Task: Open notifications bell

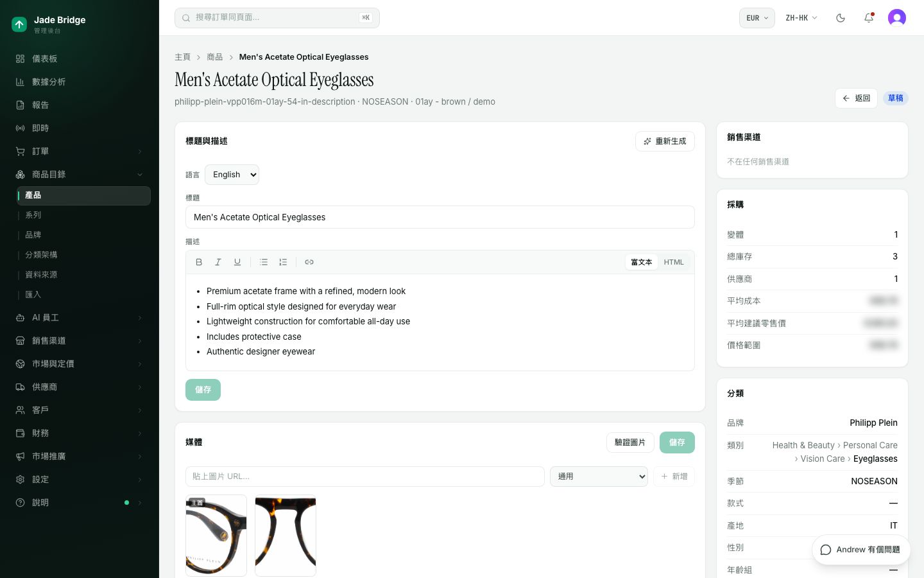Action: (x=869, y=18)
